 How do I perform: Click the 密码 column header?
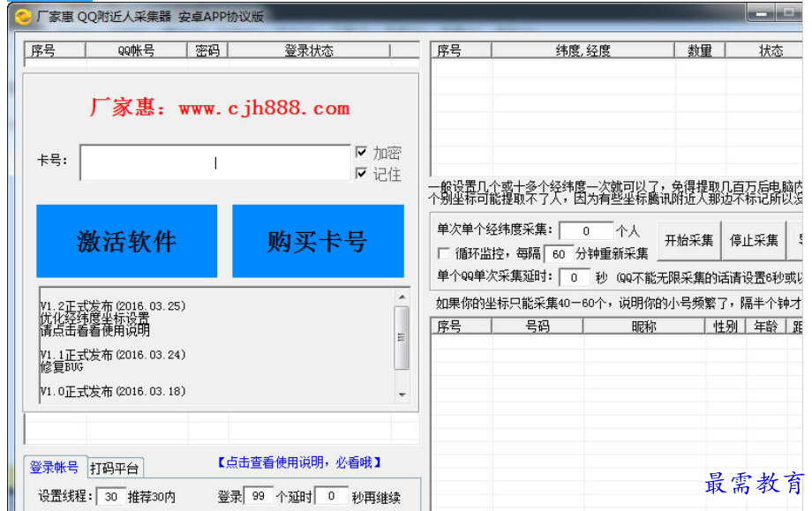coord(207,50)
